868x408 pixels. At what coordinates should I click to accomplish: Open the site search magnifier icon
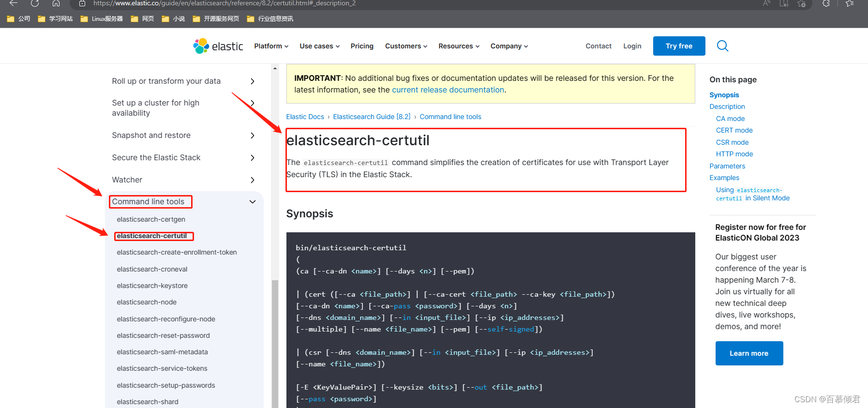pyautogui.click(x=722, y=46)
